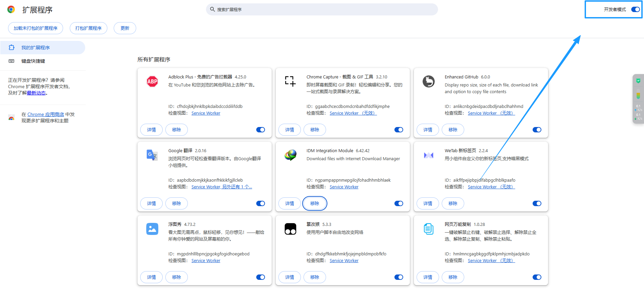The height and width of the screenshot is (308, 644).
Task: Open 详情 for Adblock Plus
Action: tap(151, 130)
